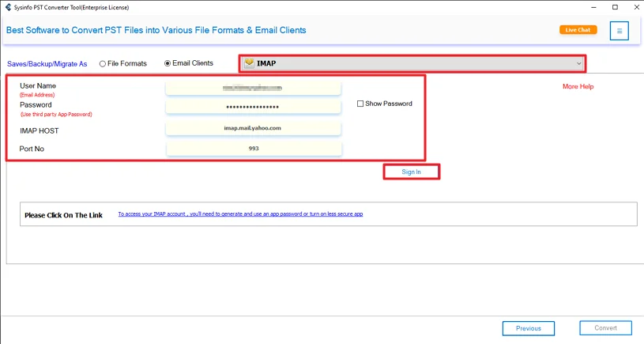Close the PST Converter window
Viewport: 644px width, 344px height.
636,7
